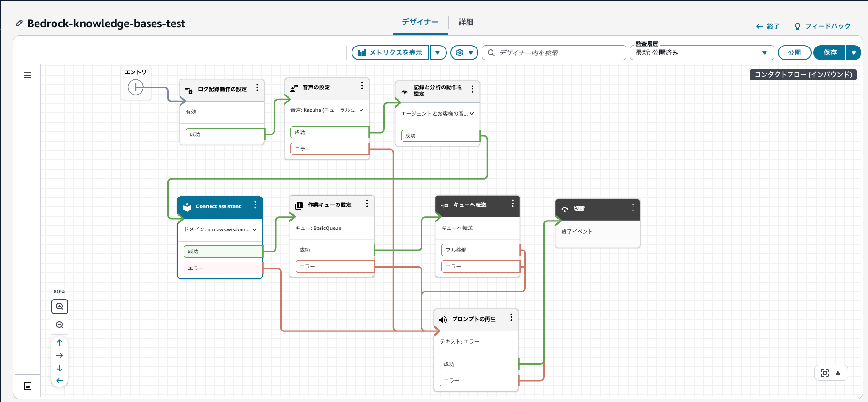
Task: Expand the gear settings dropdown
Action: point(464,53)
